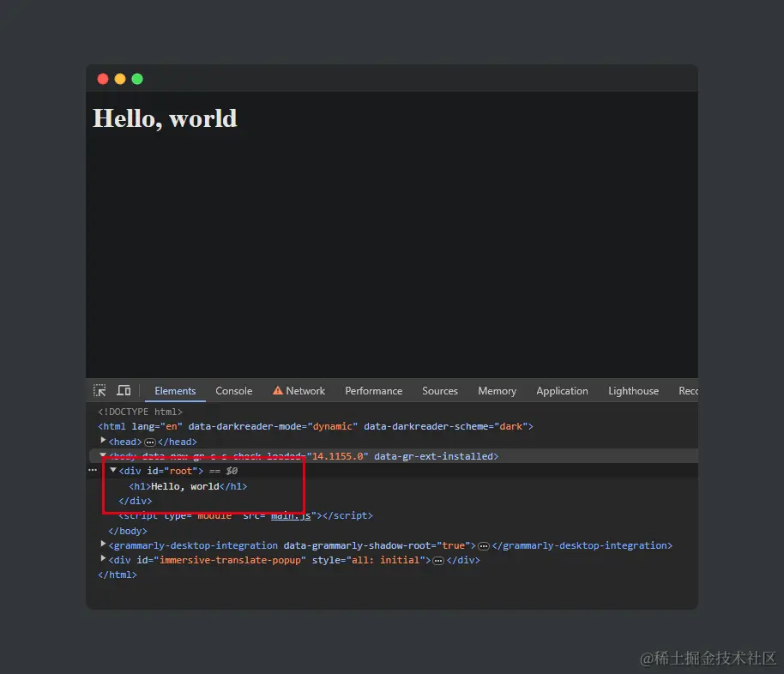Open the Elements tab
This screenshot has height=674, width=784.
[x=175, y=391]
